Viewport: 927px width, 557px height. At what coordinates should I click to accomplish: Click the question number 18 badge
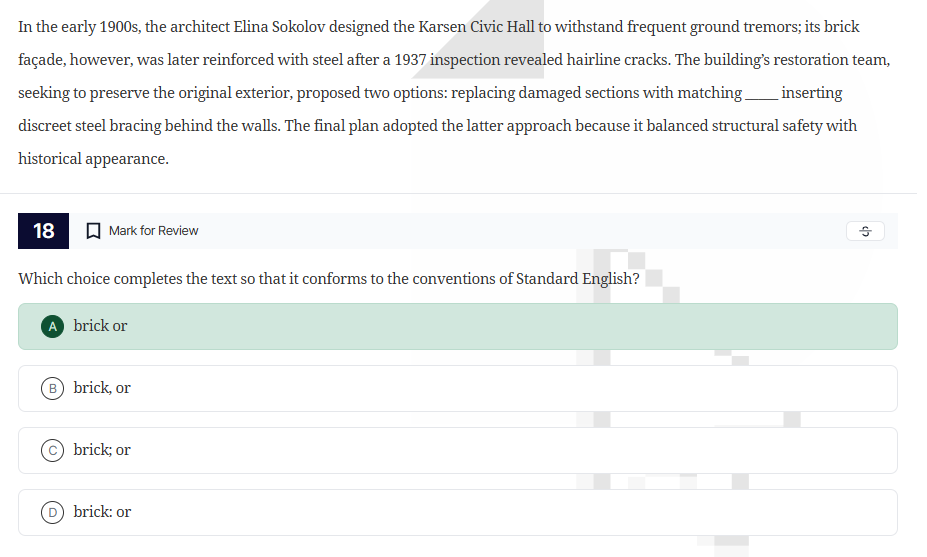tap(43, 231)
